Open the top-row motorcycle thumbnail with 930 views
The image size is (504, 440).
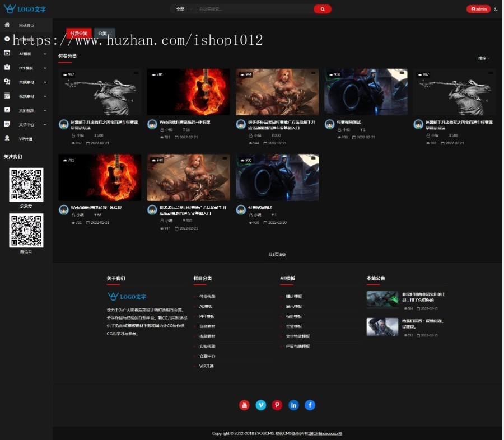(366, 92)
